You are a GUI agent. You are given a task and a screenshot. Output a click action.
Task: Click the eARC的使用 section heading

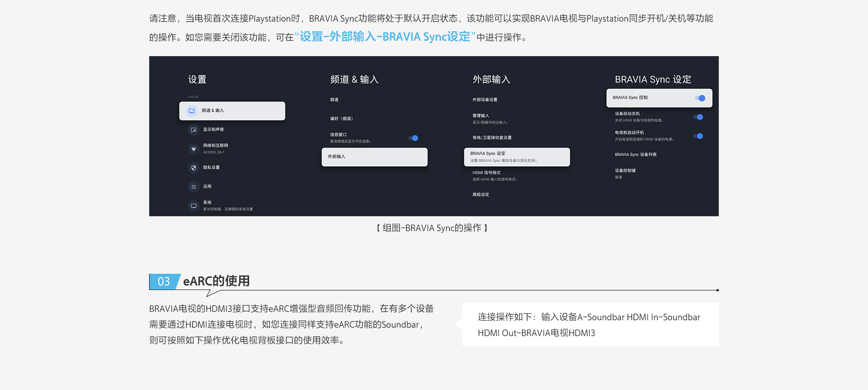217,281
